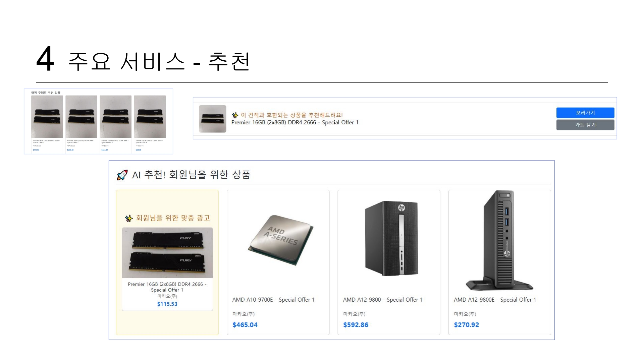Open AMD A12-9800 - Special Offer 1 title
Screen dimensions: 644x362
(383, 300)
